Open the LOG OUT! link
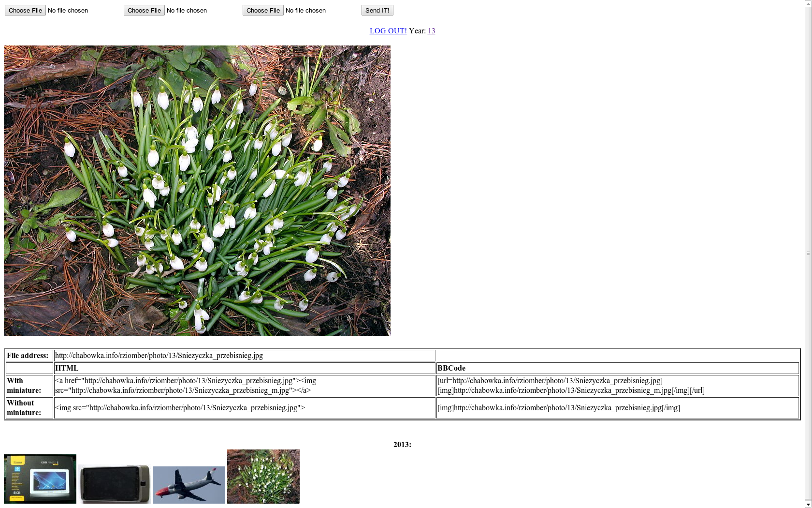The image size is (812, 508). coord(387,30)
